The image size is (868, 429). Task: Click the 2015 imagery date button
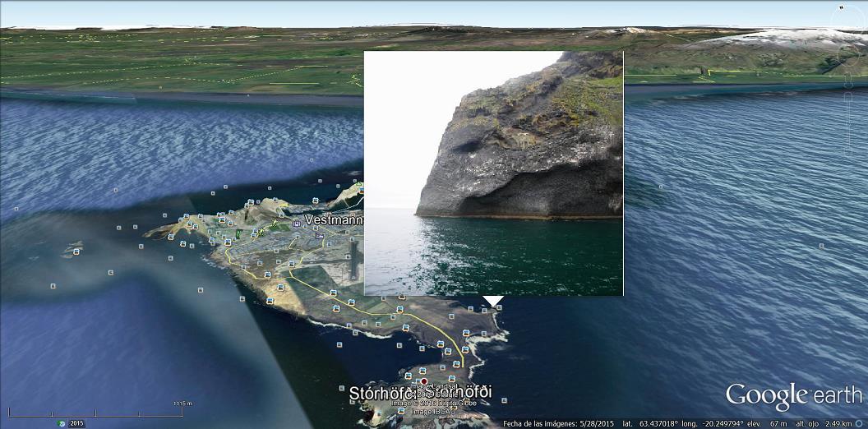[x=76, y=423]
